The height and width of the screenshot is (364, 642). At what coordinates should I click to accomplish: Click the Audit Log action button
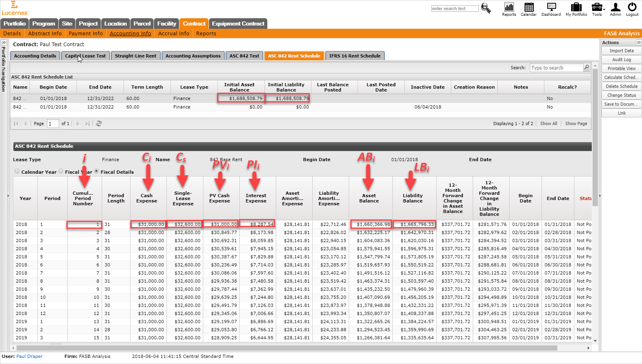pos(621,60)
